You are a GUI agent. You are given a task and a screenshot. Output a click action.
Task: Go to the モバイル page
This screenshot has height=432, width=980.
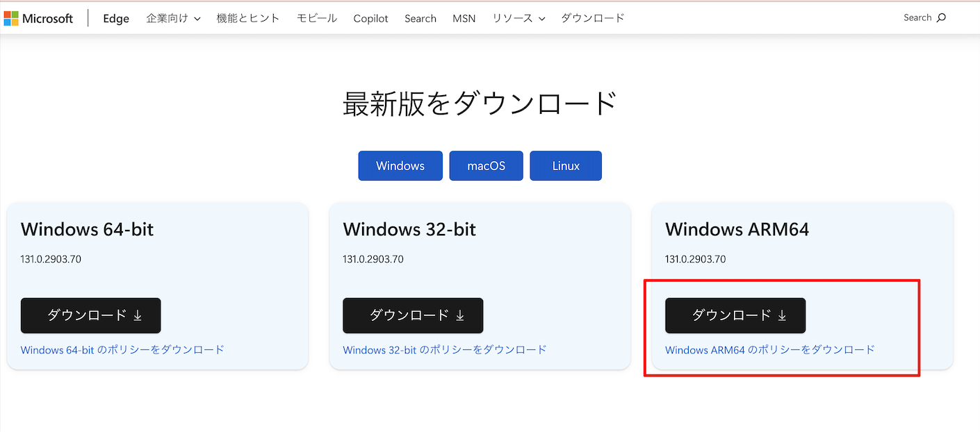pos(317,19)
